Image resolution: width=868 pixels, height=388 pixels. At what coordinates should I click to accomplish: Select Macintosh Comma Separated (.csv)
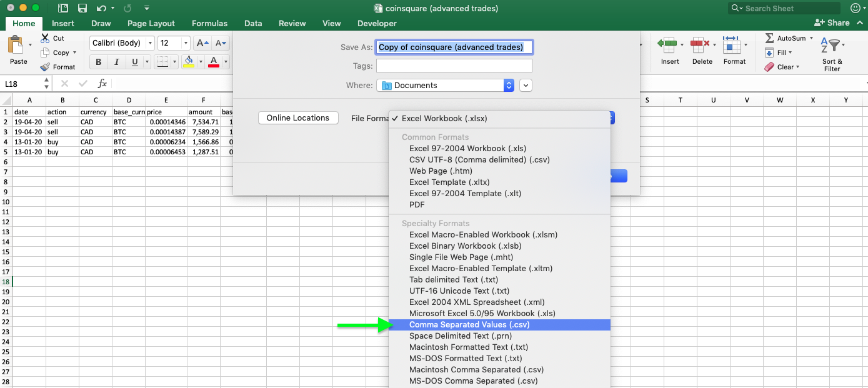(499, 370)
